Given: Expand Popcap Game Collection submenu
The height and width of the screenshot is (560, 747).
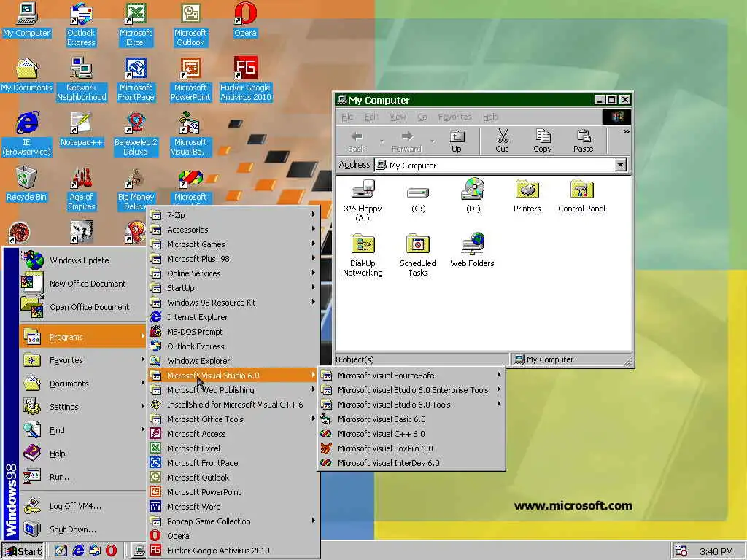Looking at the screenshot, I should 233,521.
